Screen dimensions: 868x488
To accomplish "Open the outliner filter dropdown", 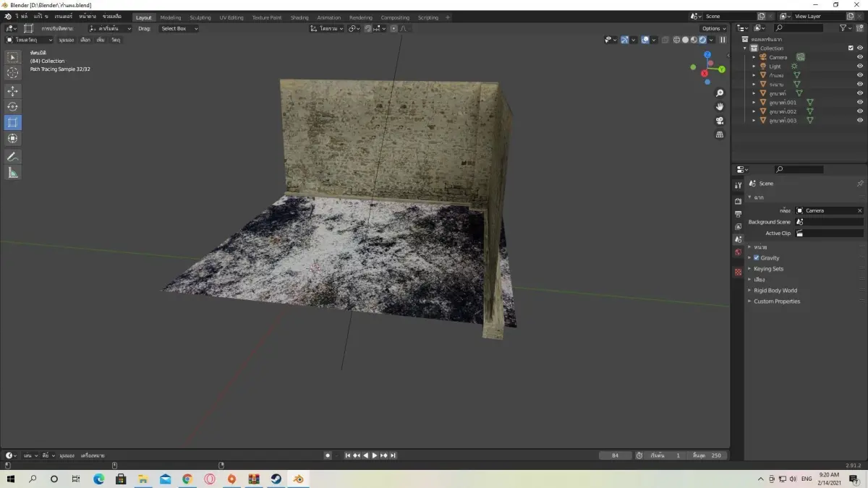I will (x=846, y=28).
